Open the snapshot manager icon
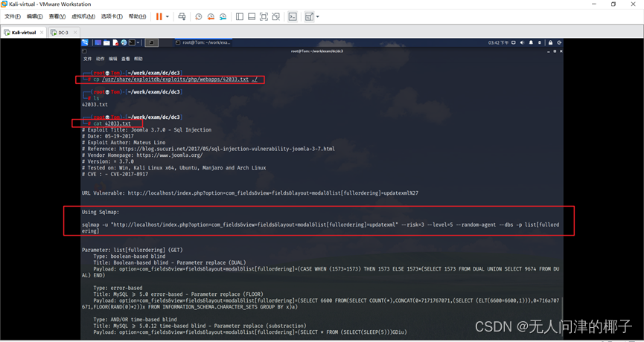 223,16
